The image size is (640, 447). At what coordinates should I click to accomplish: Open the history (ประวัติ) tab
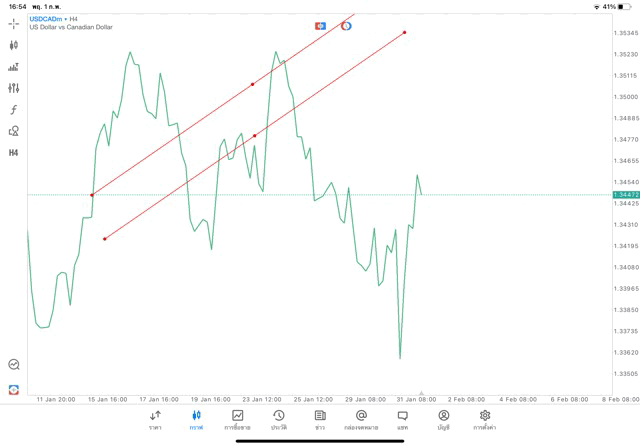pos(278,420)
